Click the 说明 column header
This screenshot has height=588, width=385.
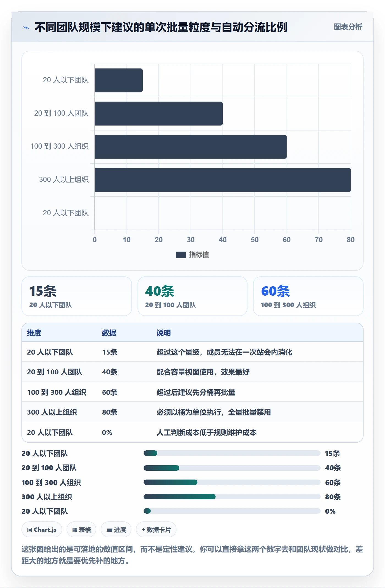[164, 333]
